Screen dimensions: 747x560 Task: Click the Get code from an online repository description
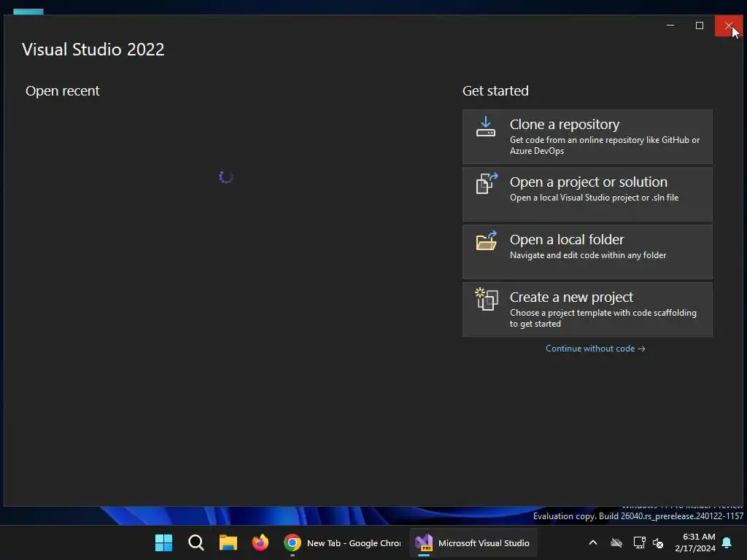coord(605,145)
